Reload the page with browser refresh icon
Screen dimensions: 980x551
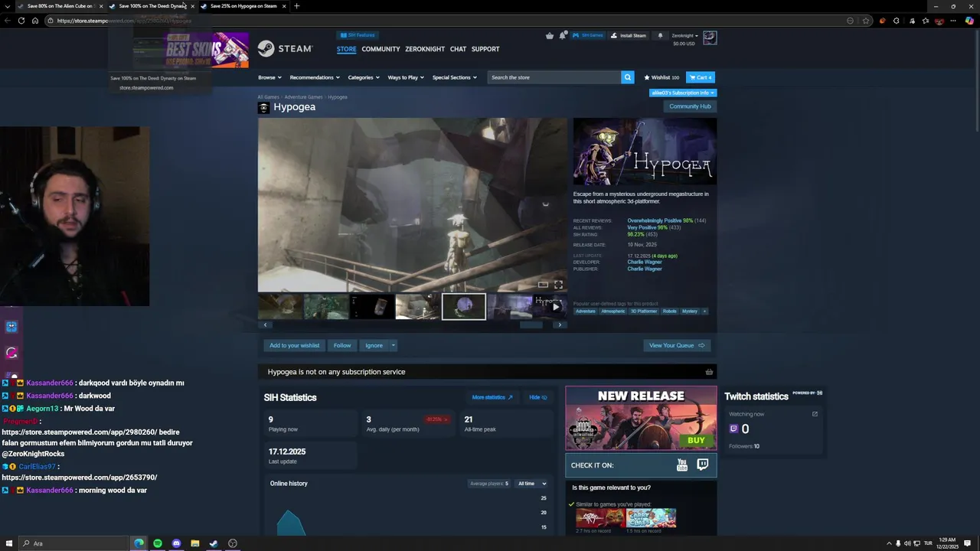tap(21, 21)
